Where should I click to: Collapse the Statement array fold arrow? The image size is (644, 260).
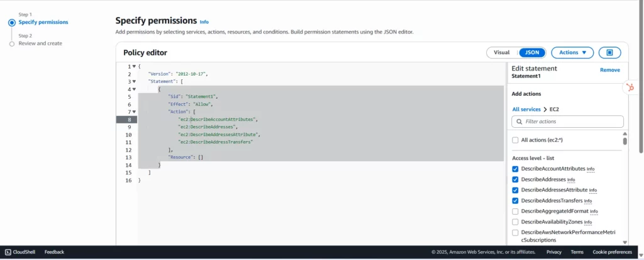tap(134, 82)
